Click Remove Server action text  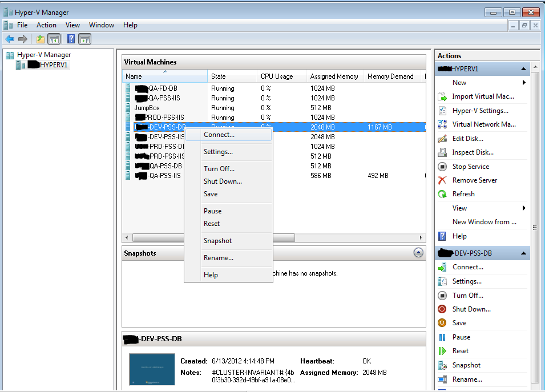tap(475, 180)
